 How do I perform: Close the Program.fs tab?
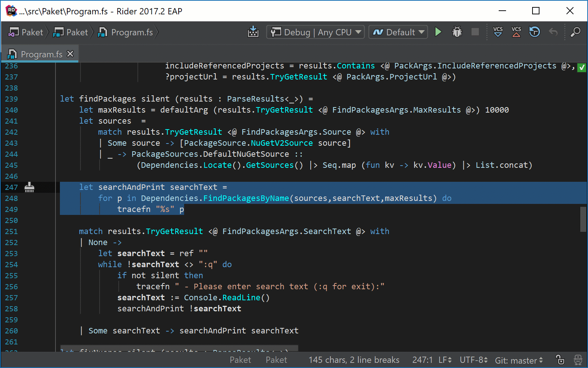coord(70,54)
